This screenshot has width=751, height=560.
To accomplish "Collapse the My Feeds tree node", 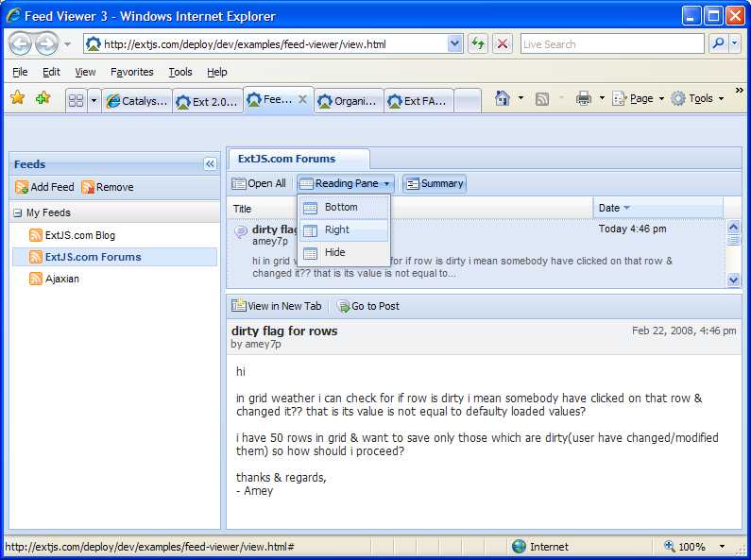I will (x=18, y=213).
